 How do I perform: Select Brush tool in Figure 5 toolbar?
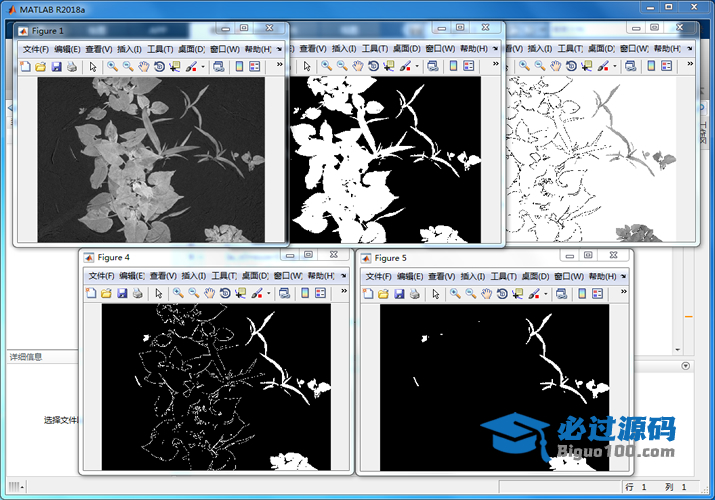pyautogui.click(x=534, y=294)
